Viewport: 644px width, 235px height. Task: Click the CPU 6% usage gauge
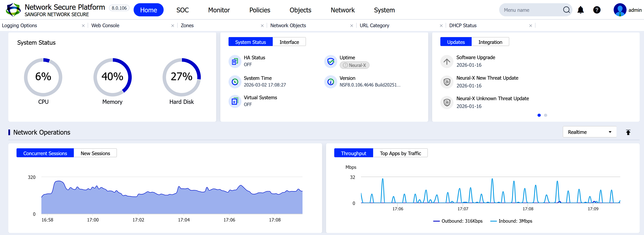pyautogui.click(x=43, y=77)
